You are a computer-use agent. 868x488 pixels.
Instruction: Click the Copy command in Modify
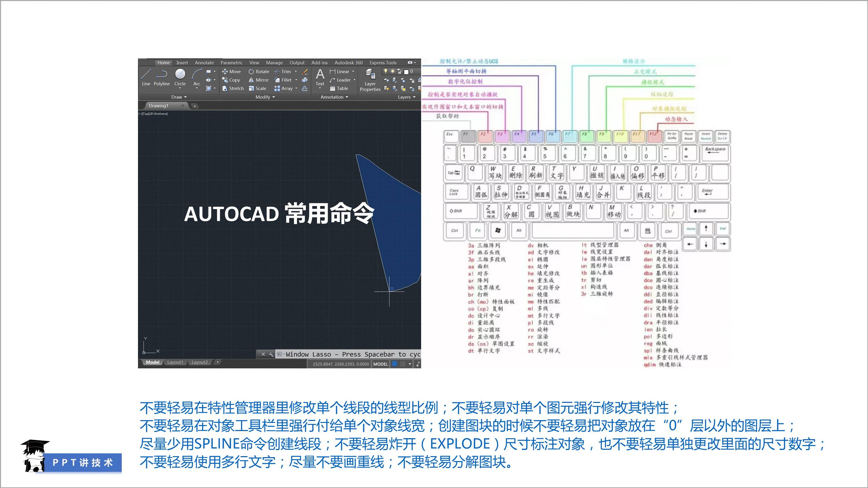(x=231, y=80)
